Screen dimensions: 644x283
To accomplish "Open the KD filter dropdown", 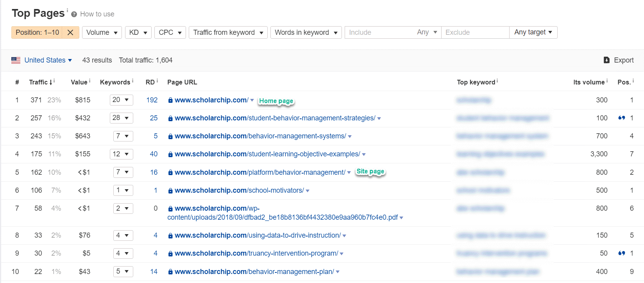I will point(138,32).
